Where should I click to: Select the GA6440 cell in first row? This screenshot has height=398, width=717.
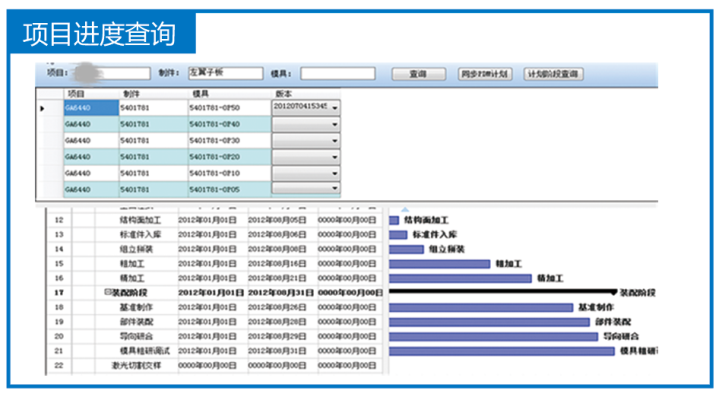[91, 108]
